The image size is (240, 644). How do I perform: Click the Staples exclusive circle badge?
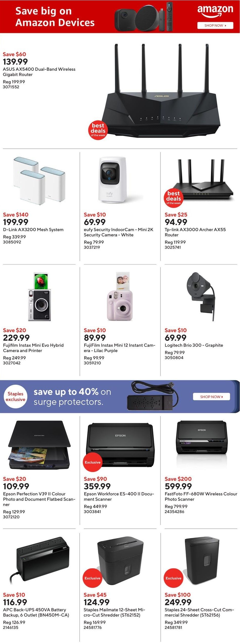click(x=16, y=396)
